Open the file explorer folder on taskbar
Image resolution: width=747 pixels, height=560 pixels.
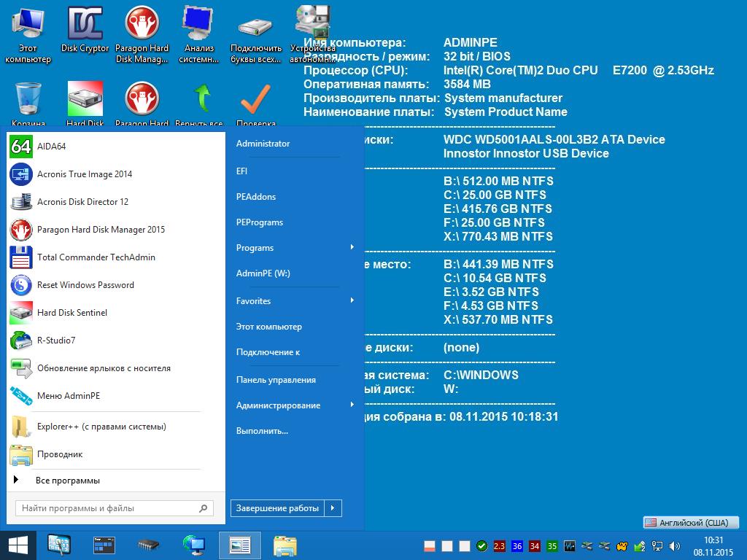pyautogui.click(x=285, y=545)
